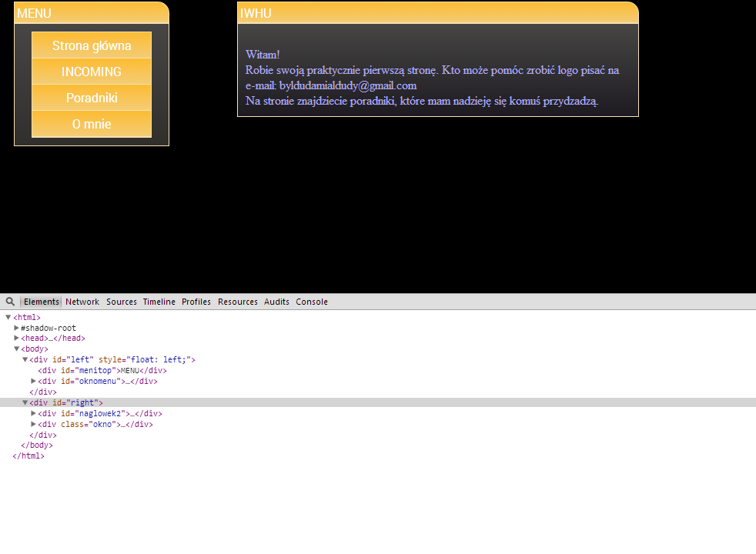Switch to the Timeline tab
The height and width of the screenshot is (554, 756).
pos(159,302)
